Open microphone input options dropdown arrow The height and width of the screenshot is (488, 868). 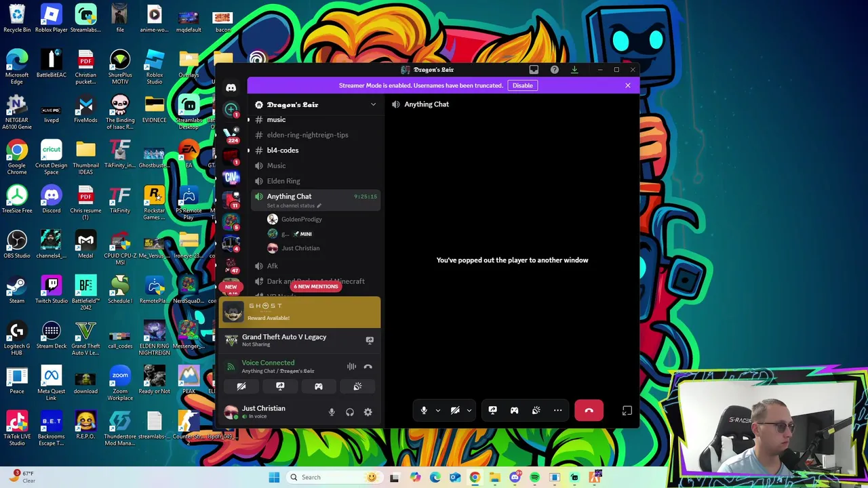click(x=437, y=411)
